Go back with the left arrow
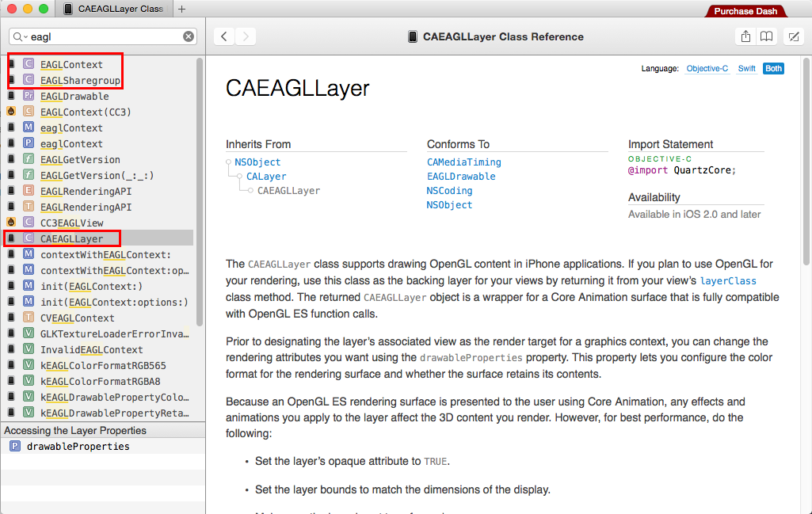This screenshot has height=514, width=812. click(225, 36)
